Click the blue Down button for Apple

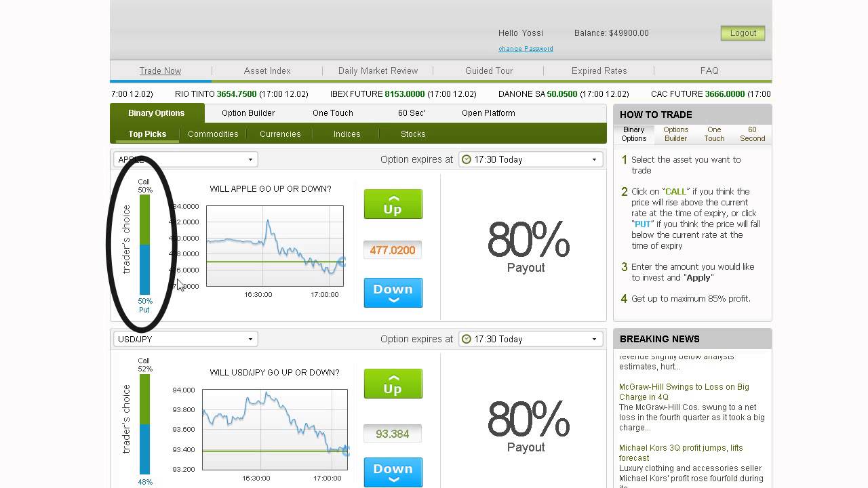coord(393,293)
